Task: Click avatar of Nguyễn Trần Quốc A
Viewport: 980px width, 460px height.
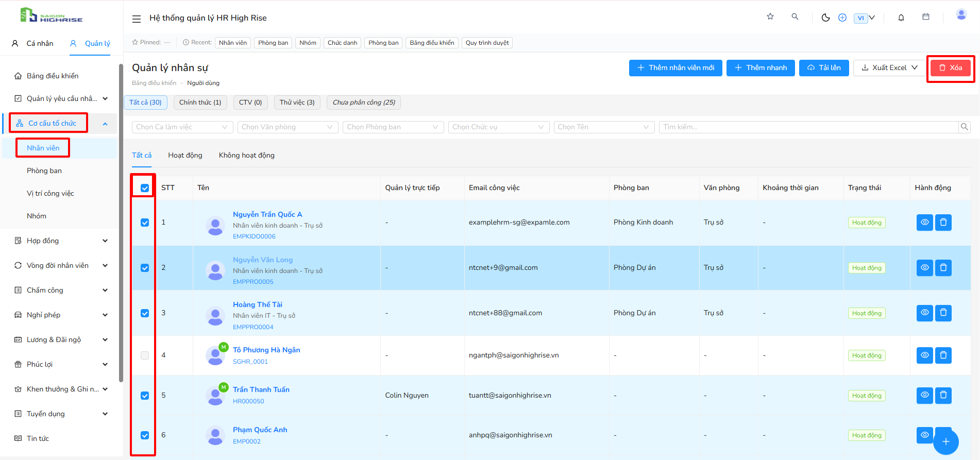Action: pyautogui.click(x=215, y=225)
